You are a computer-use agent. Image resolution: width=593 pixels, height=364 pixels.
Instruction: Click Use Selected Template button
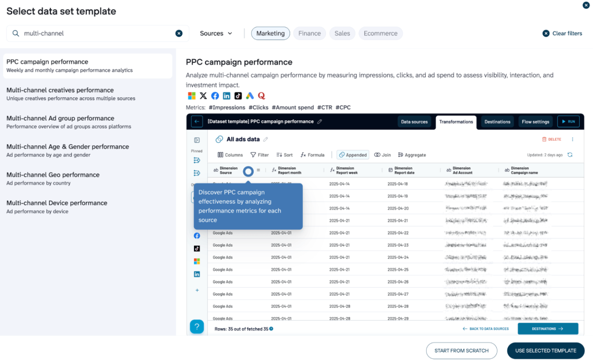coord(546,351)
